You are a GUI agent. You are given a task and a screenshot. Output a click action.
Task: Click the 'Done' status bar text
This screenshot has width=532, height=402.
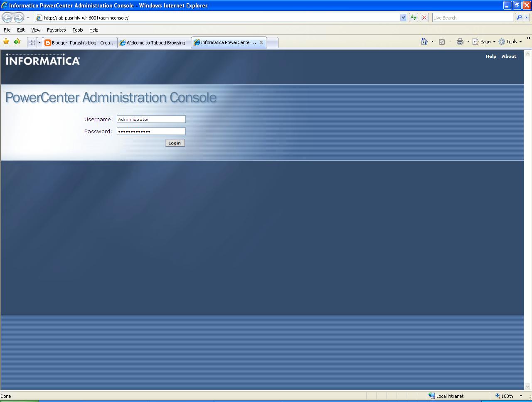6,396
